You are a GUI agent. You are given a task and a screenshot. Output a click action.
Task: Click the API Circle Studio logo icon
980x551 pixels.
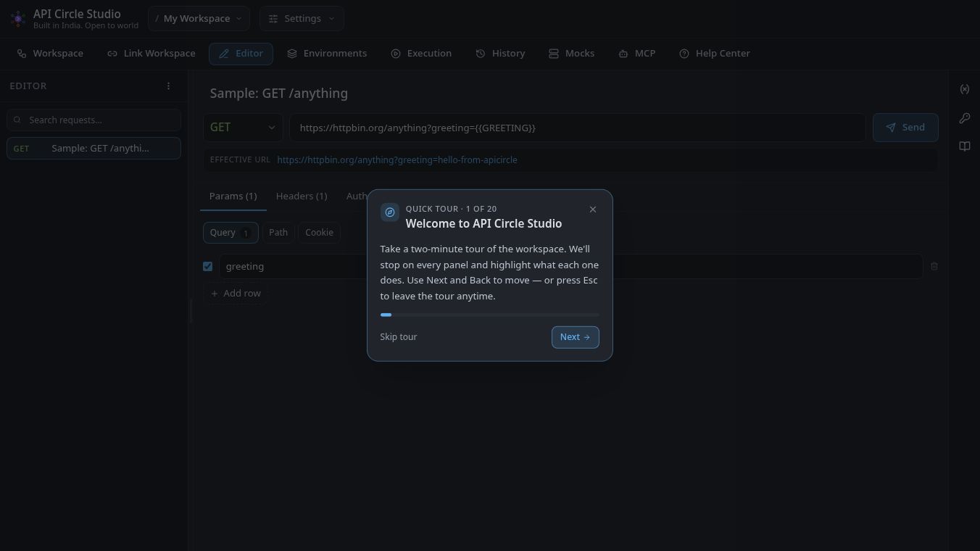pyautogui.click(x=18, y=19)
